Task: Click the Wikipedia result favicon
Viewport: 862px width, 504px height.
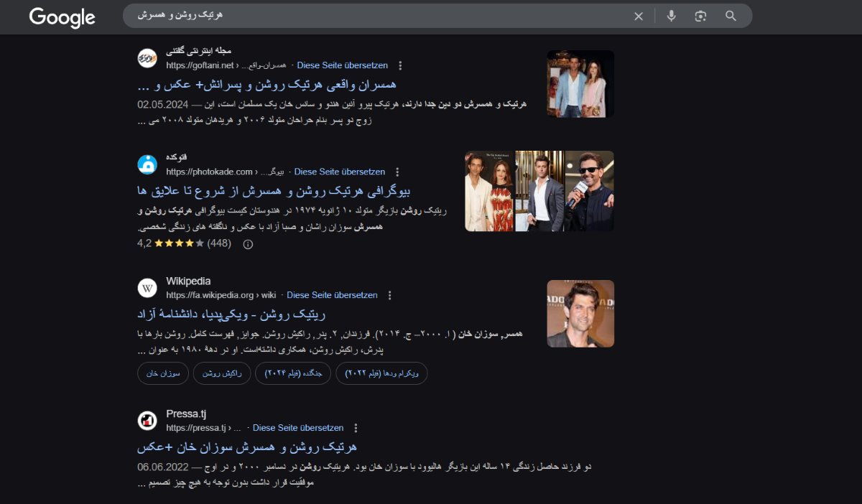Action: pos(147,288)
